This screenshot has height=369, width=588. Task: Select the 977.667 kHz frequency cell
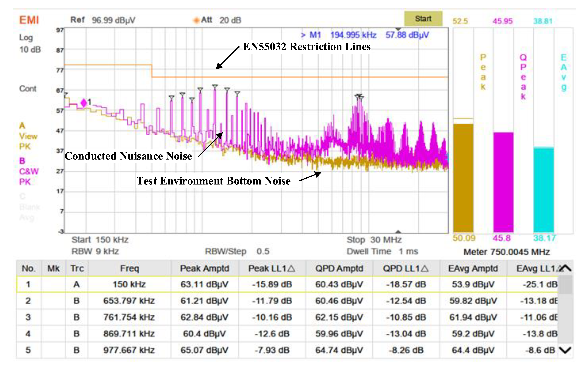[x=129, y=350]
